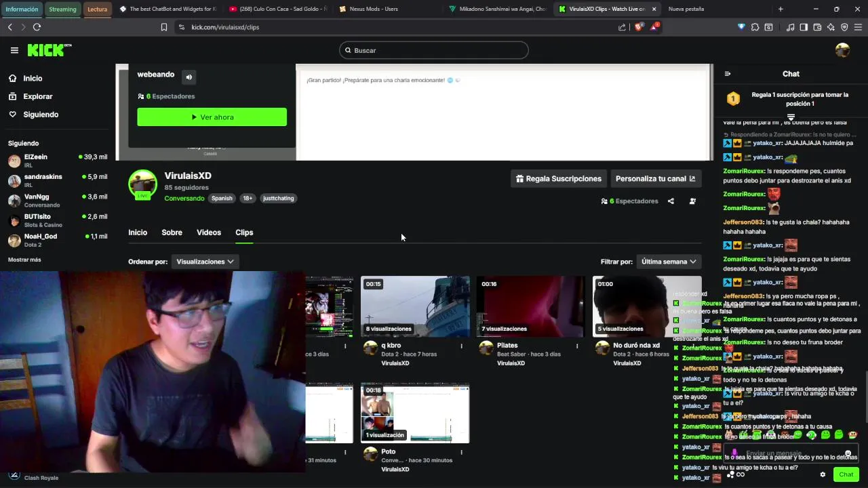Image resolution: width=868 pixels, height=488 pixels.
Task: Click the justchatting tag
Action: (x=278, y=199)
